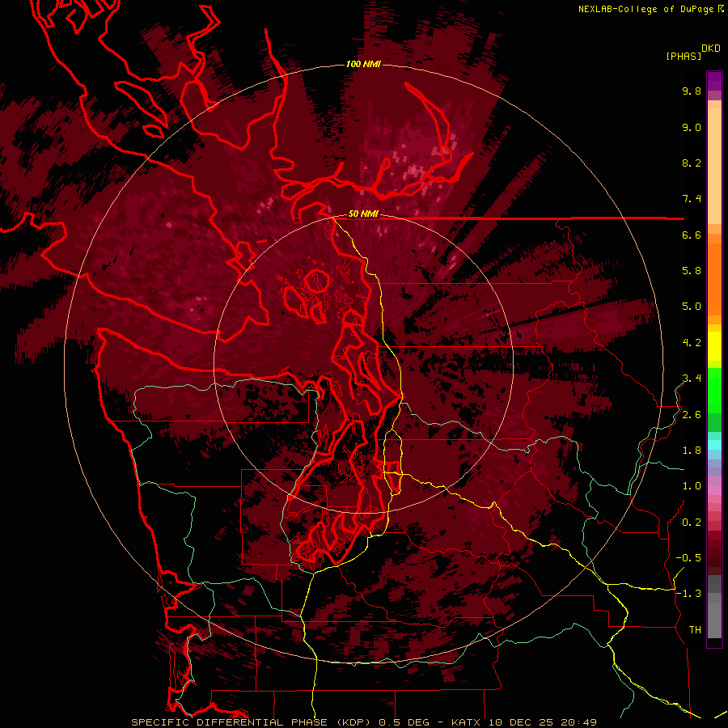Click the bright green segment of the color bar

click(714, 390)
